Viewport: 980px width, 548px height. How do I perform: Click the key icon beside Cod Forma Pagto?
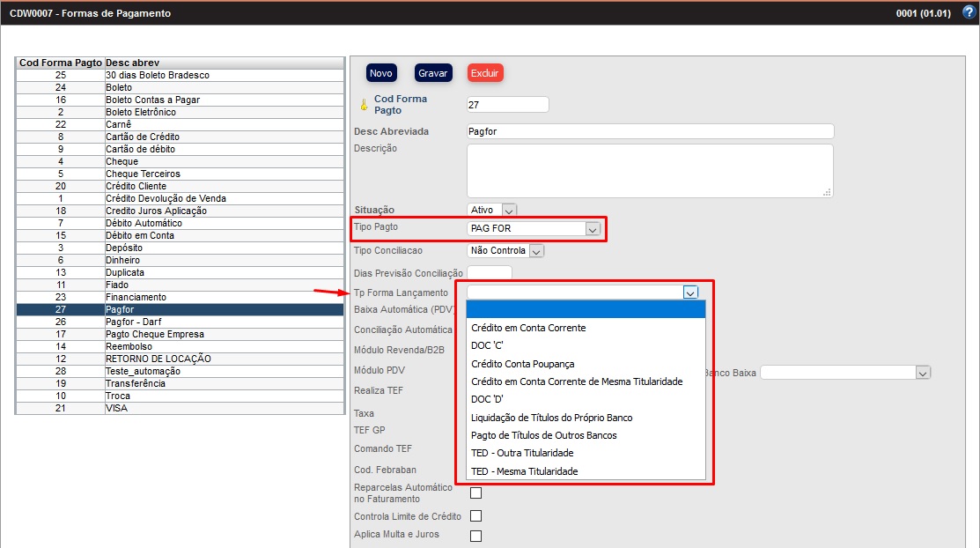(x=363, y=105)
